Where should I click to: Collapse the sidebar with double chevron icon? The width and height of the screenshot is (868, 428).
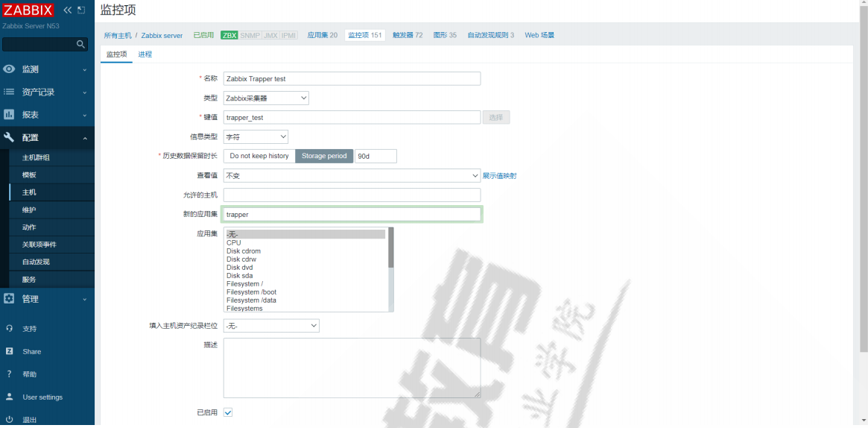click(68, 10)
